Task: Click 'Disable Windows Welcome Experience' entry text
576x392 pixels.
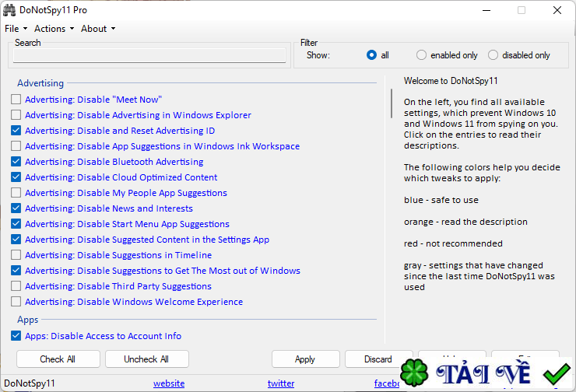Action: coord(134,301)
